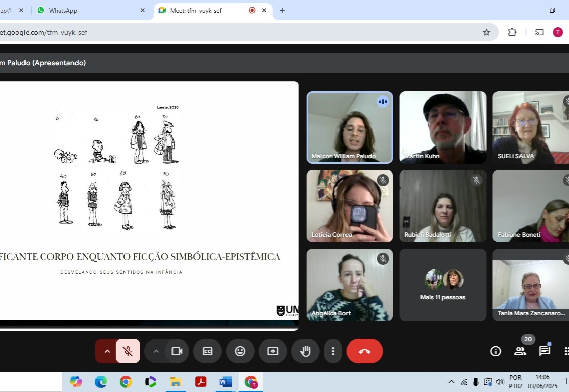Viewport: 569px width, 392px height.
Task: Show the participants people panel
Action: click(x=520, y=351)
